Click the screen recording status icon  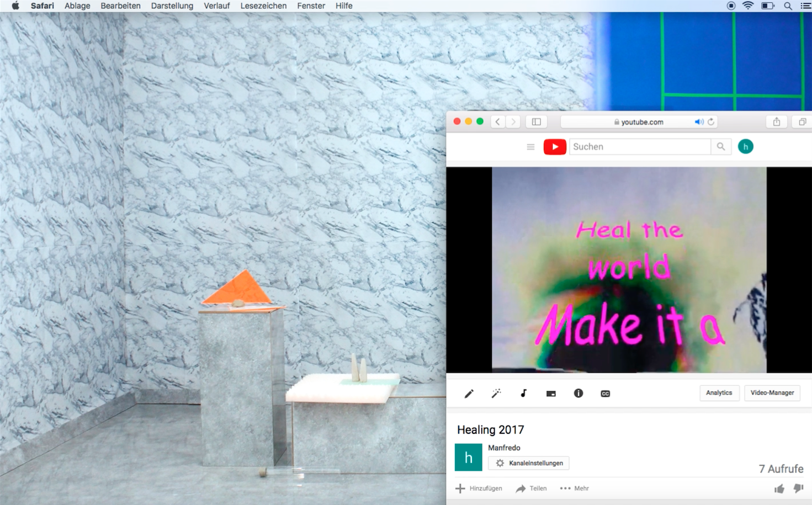(731, 6)
